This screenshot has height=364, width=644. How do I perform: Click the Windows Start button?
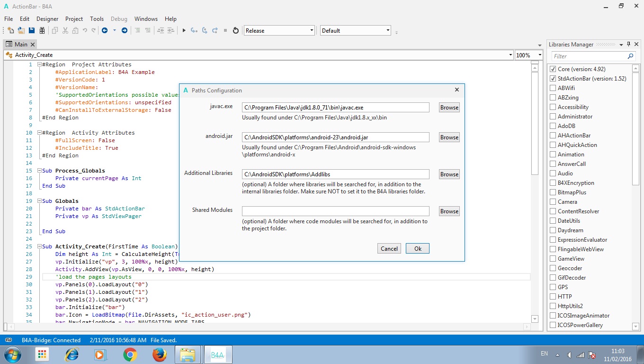(x=12, y=355)
